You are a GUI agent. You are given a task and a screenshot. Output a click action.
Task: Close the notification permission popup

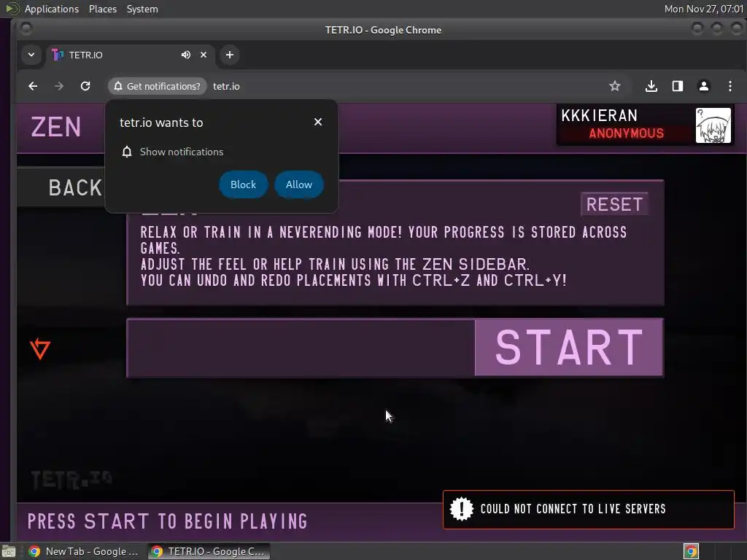[x=318, y=122]
